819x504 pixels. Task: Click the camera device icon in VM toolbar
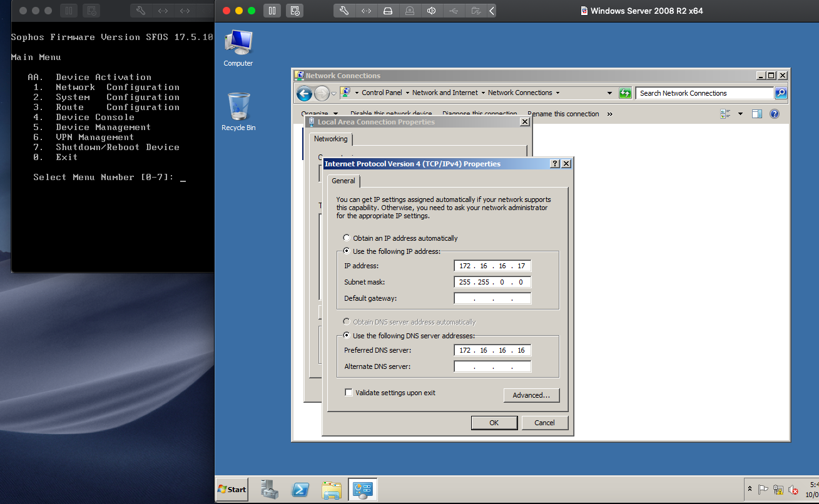coord(409,11)
